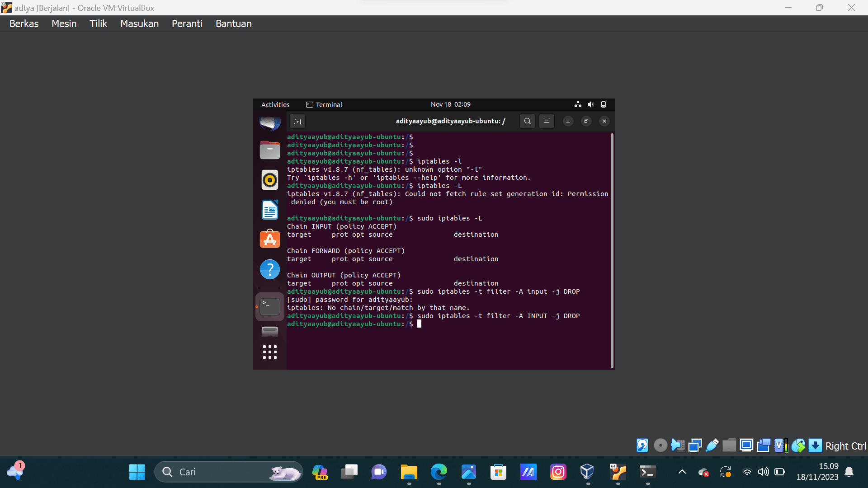Click the Right Ctrl host key indicator
Viewport: 868px width, 488px height.
[x=845, y=446]
